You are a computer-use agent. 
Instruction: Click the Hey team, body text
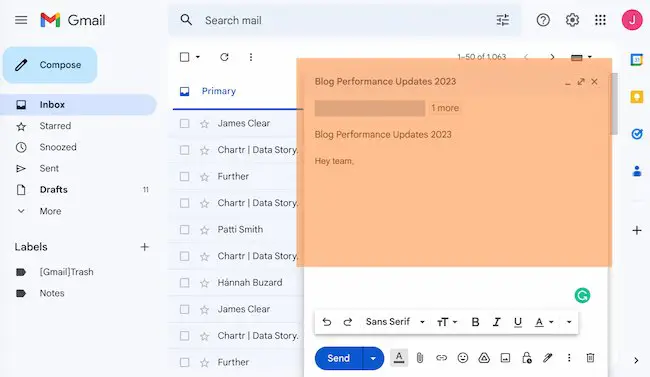point(334,161)
